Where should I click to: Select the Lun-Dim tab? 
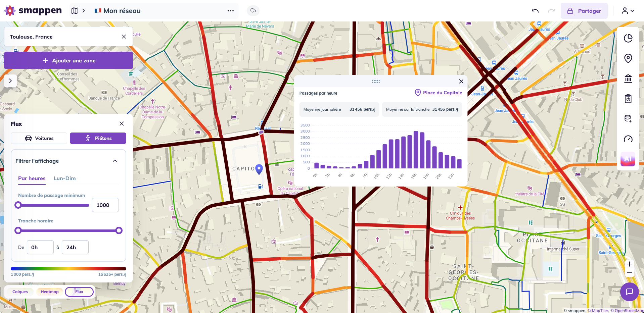[65, 178]
